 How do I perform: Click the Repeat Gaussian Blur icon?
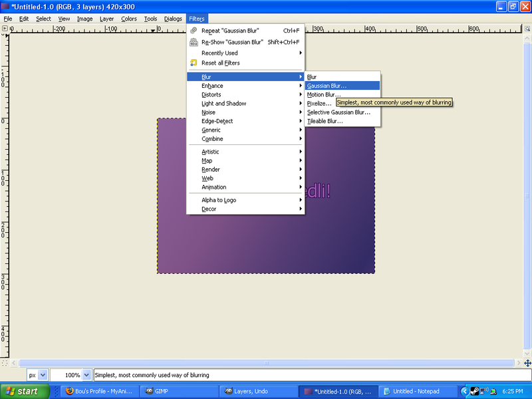[194, 31]
